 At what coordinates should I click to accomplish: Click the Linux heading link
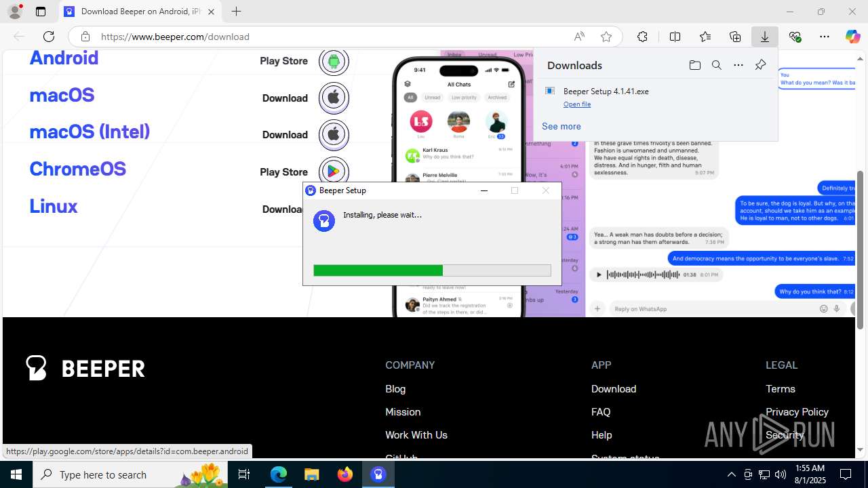click(54, 206)
